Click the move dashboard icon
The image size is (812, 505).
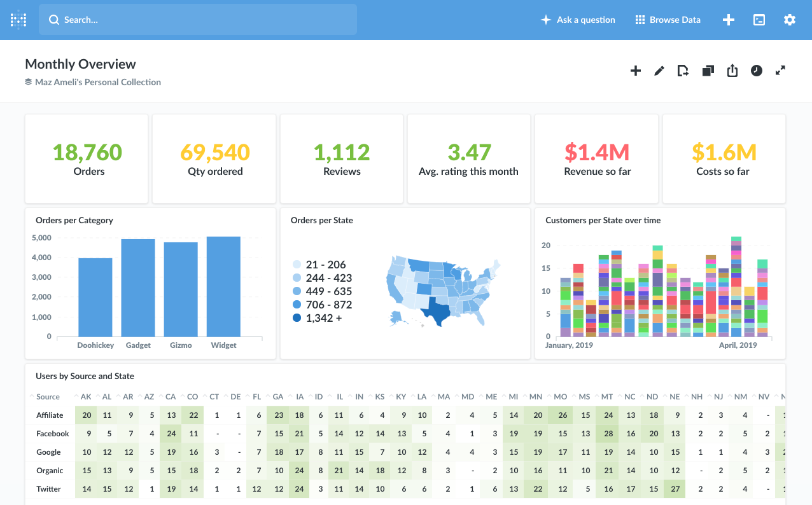(x=683, y=71)
